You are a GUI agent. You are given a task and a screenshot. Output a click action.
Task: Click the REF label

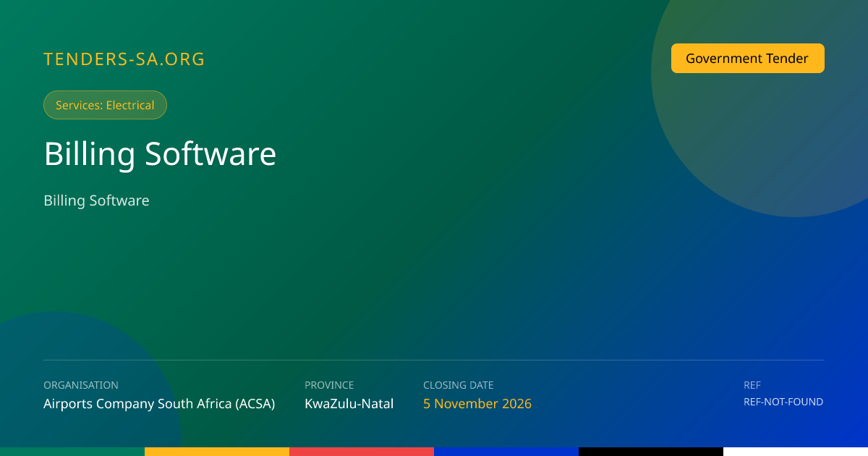(752, 385)
